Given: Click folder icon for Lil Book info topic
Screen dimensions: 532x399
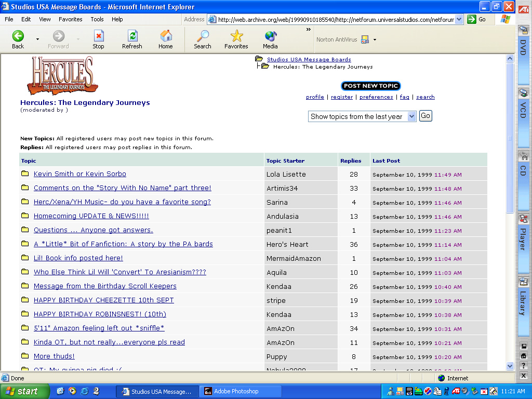Looking at the screenshot, I should coord(25,258).
